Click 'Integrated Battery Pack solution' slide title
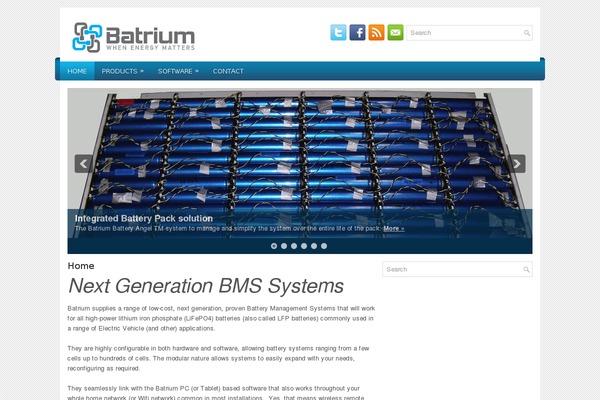 tap(144, 219)
